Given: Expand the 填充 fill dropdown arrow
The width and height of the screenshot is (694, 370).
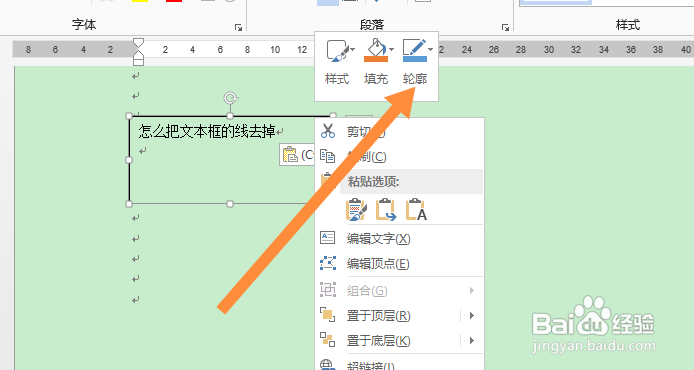Looking at the screenshot, I should point(391,50).
